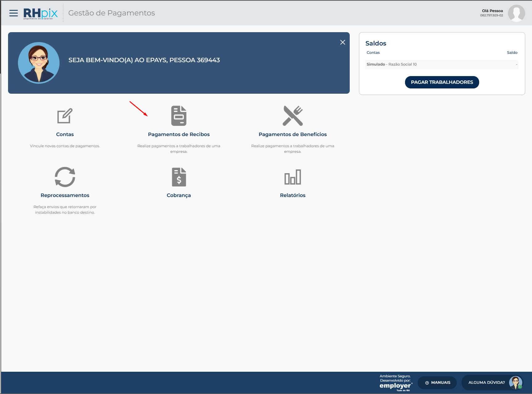Open the Contas link
Viewport: 532px width, 394px height.
coord(65,134)
